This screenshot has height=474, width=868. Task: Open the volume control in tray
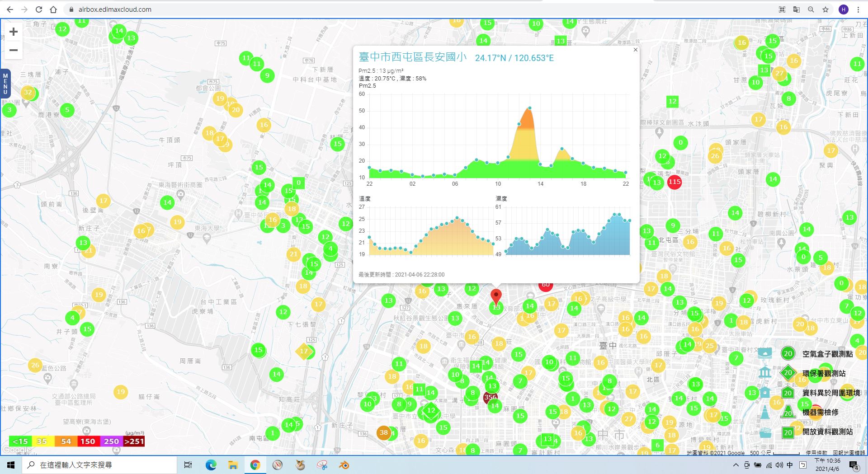[779, 465]
